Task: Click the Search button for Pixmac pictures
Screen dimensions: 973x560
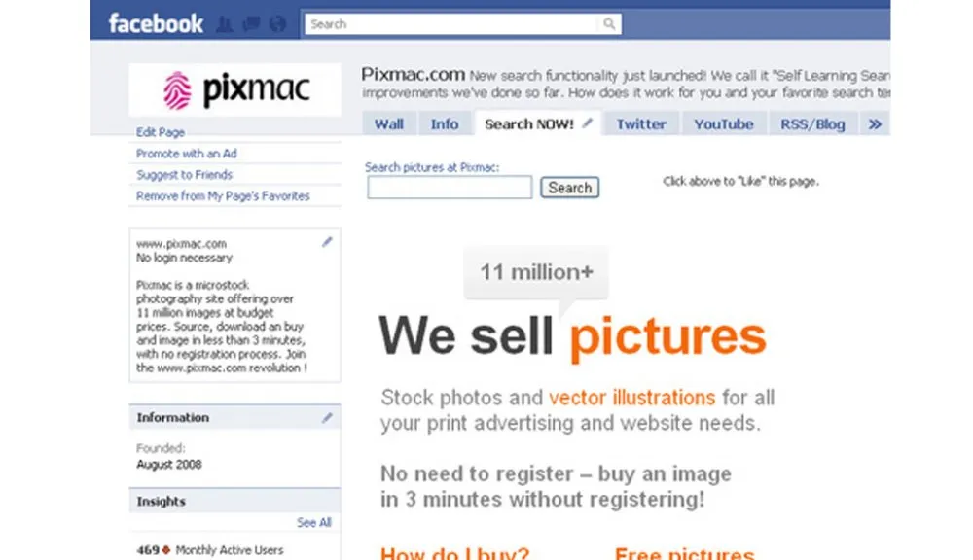Action: click(569, 188)
